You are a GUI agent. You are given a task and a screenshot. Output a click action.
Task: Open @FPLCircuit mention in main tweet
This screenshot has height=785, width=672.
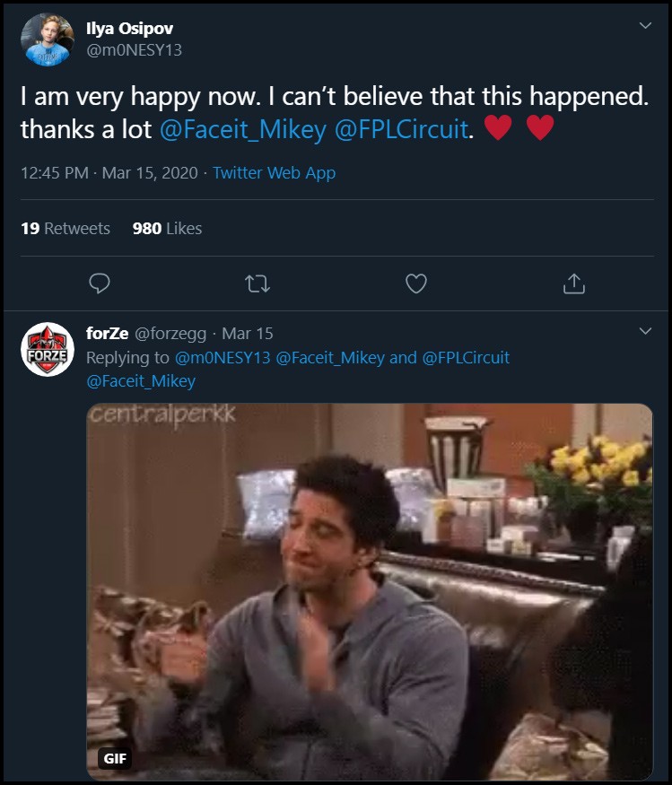[x=401, y=130]
